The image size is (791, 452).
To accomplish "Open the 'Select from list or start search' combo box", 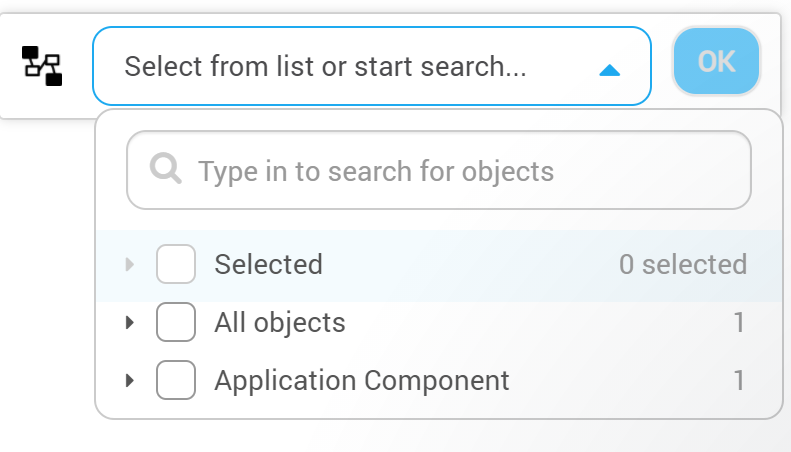I will click(x=372, y=66).
